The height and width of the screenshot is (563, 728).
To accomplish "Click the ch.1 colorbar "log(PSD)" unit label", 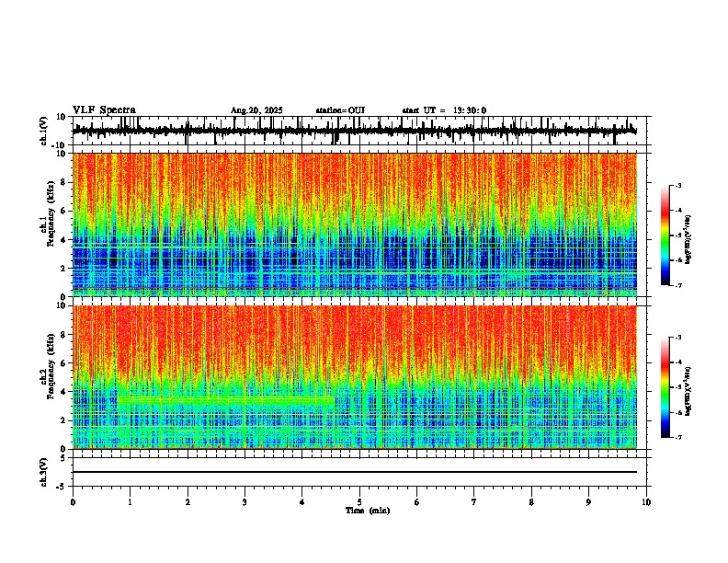I will click(x=688, y=239).
